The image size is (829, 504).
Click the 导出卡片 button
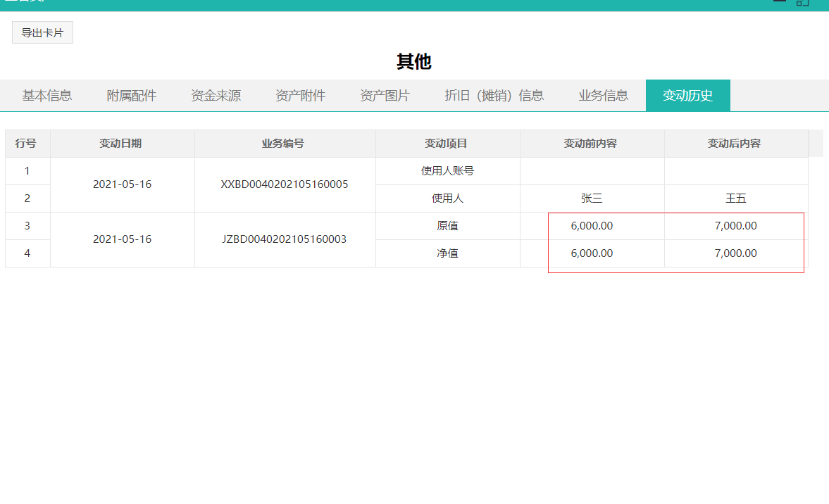click(x=42, y=33)
